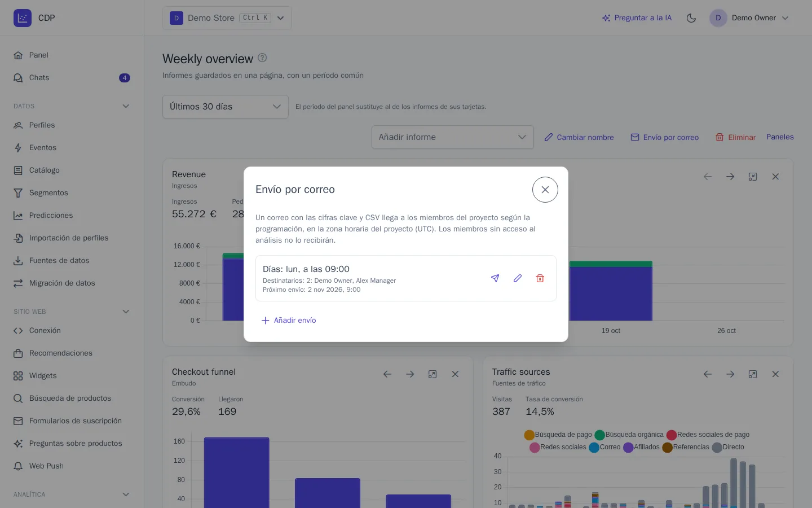The image size is (812, 508).
Task: Remove the Checkout funnel card
Action: [455, 374]
